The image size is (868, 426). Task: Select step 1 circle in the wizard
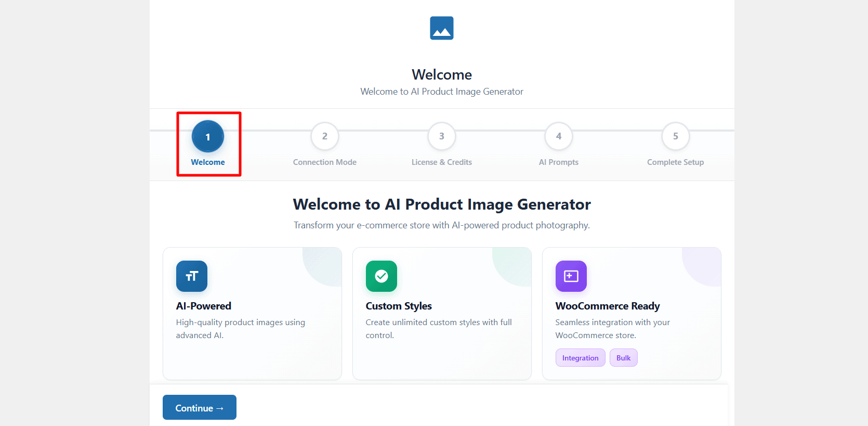click(208, 136)
